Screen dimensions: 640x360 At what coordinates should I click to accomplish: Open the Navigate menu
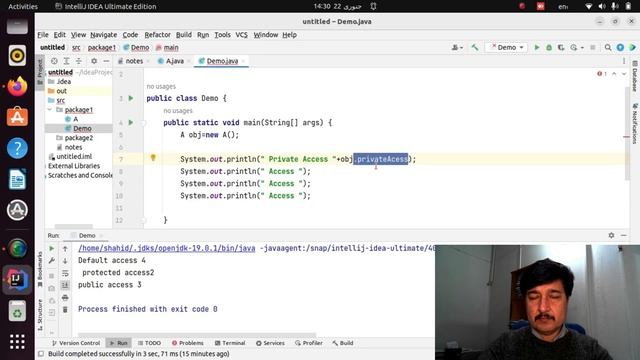click(104, 35)
